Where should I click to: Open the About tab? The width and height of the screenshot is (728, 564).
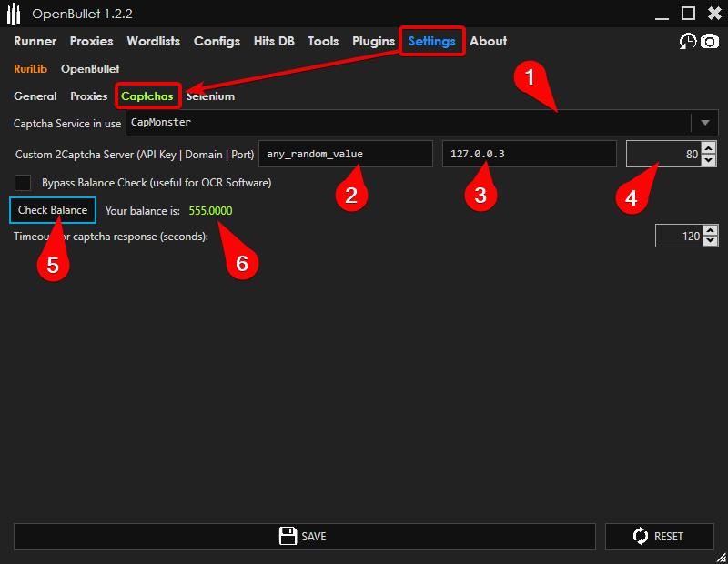click(x=488, y=41)
